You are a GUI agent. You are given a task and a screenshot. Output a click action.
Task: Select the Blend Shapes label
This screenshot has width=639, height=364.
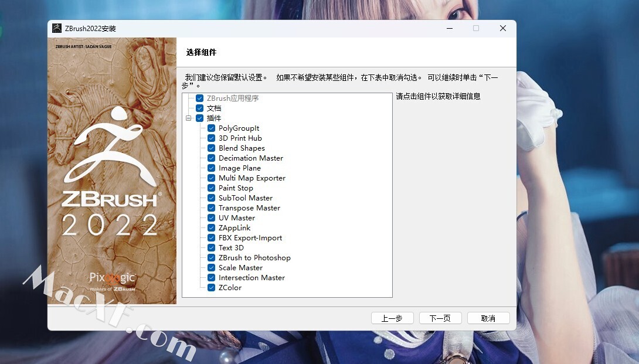pyautogui.click(x=242, y=148)
